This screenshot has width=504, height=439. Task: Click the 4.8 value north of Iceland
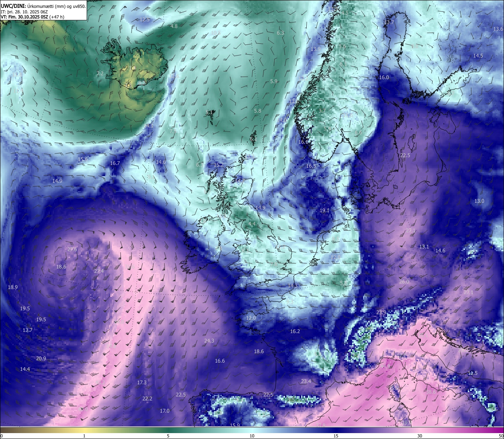coord(174,26)
